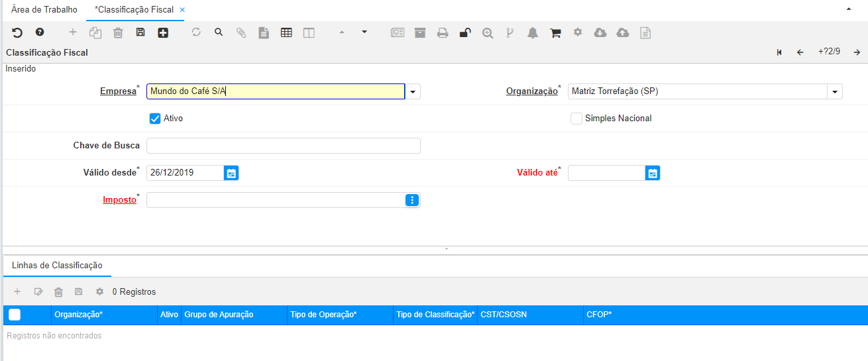Click the unlocked padlock icon
The image size is (868, 361).
(465, 33)
